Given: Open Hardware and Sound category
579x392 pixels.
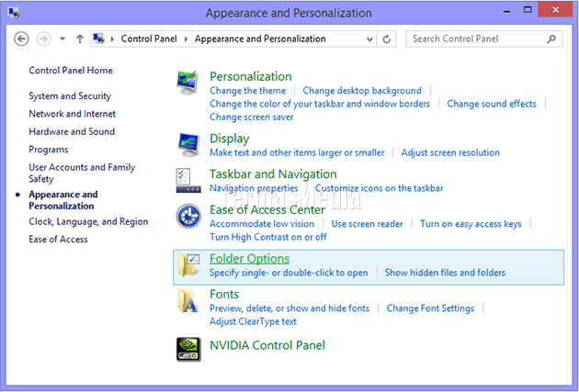Looking at the screenshot, I should coord(72,131).
